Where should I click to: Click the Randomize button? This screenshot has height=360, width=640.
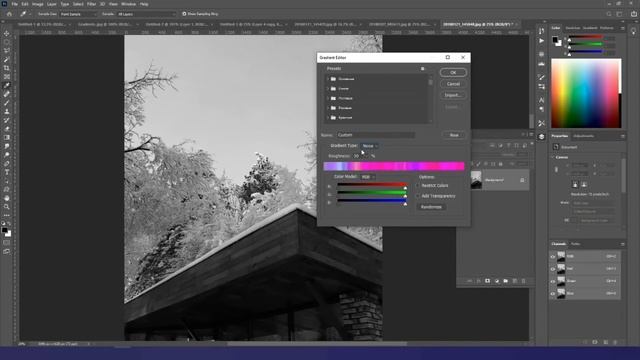point(431,207)
